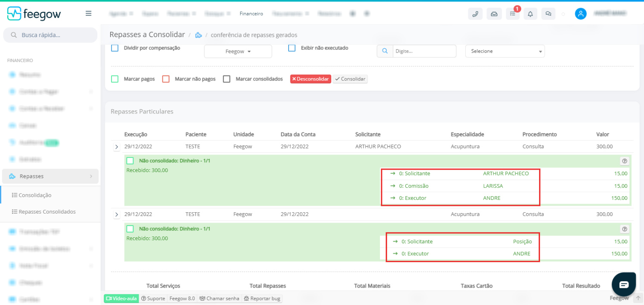The width and height of the screenshot is (644, 305).
Task: Click Repasses a Consolidar page title
Action: click(147, 35)
